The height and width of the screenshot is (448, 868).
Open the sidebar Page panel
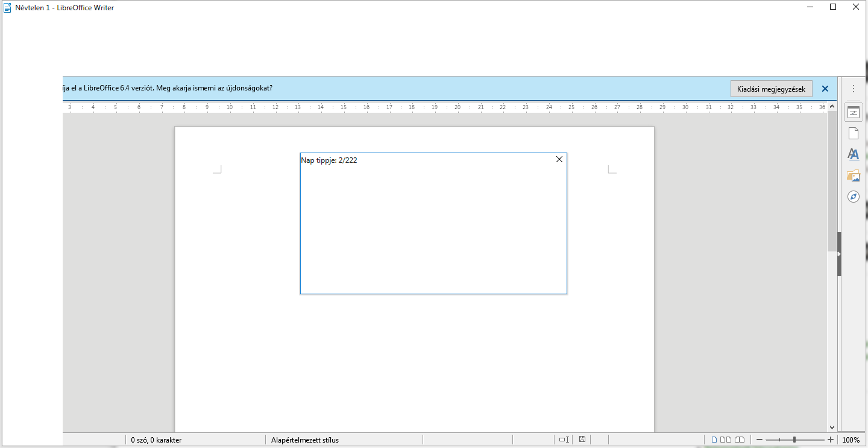click(x=853, y=133)
